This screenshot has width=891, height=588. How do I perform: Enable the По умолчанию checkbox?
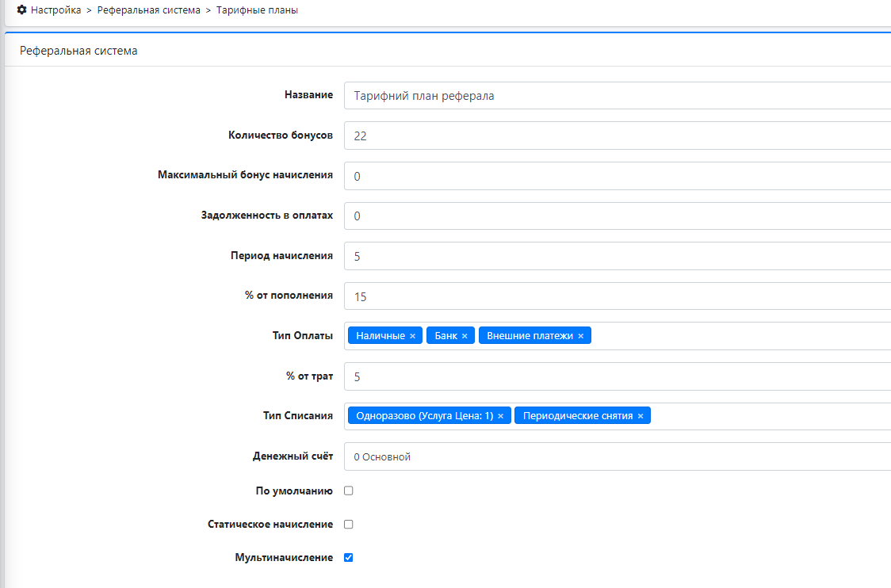[349, 491]
